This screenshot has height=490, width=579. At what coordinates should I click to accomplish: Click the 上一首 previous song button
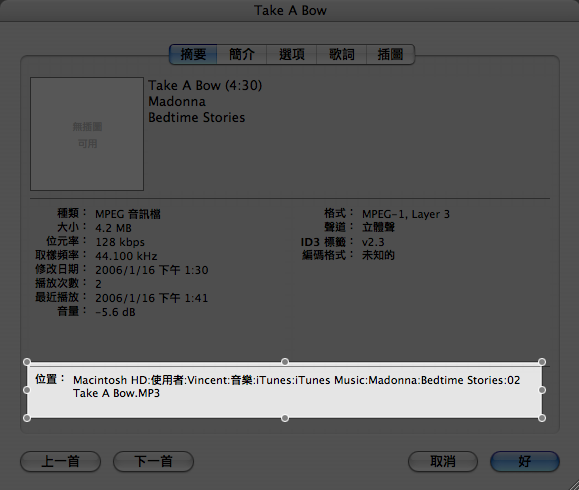[x=61, y=461]
